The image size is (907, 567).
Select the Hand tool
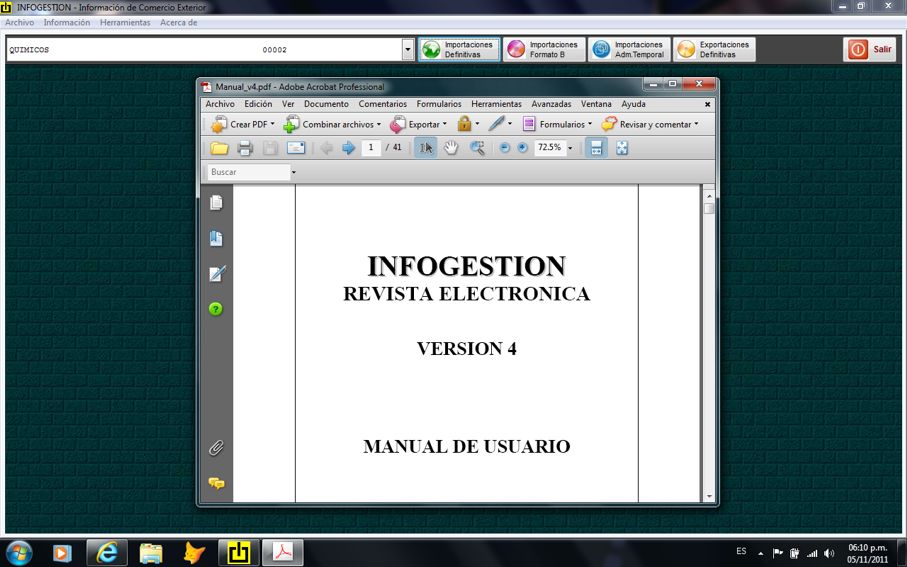451,148
